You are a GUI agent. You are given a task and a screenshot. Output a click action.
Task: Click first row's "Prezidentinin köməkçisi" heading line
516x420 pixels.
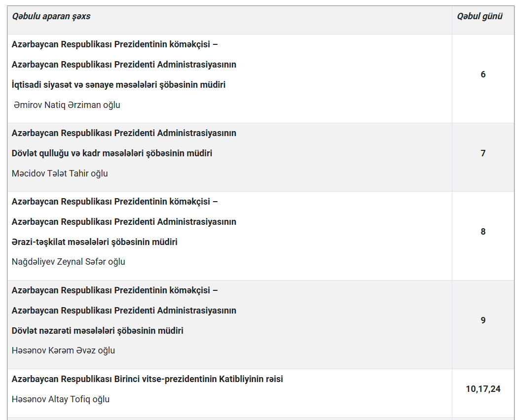115,44
